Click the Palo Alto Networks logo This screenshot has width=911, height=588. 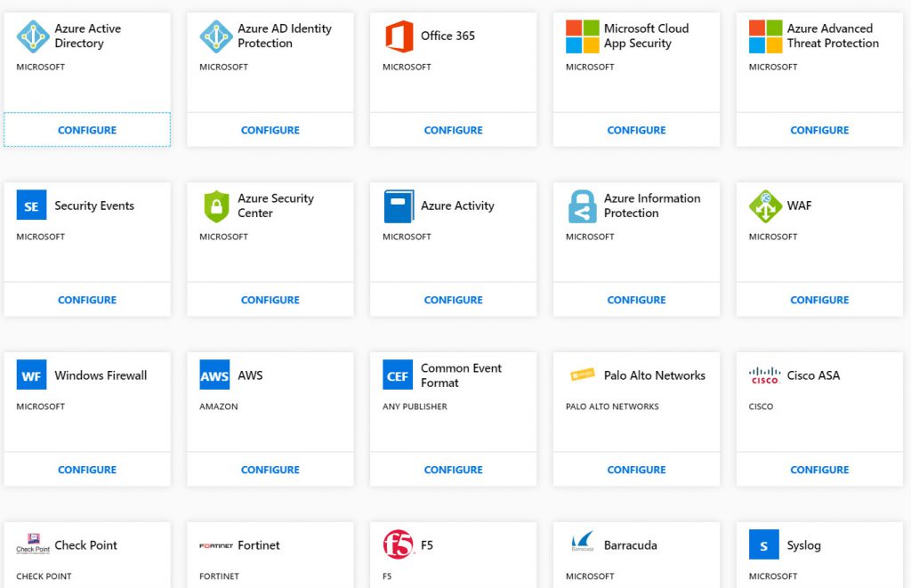pos(582,375)
